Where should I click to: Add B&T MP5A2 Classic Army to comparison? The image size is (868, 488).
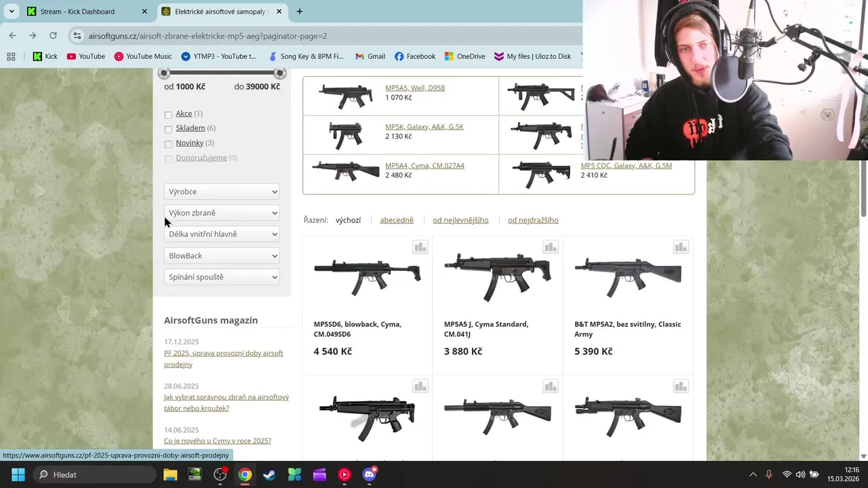681,247
